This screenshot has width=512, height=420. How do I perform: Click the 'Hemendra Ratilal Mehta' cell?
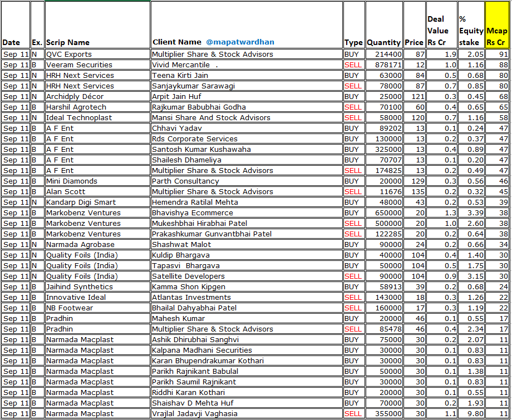pyautogui.click(x=247, y=202)
